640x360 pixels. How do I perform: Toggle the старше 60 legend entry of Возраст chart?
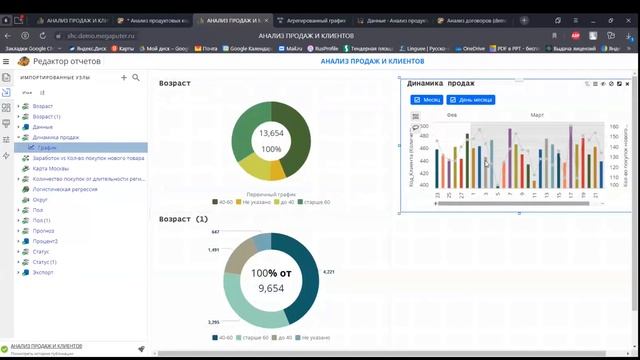click(314, 202)
